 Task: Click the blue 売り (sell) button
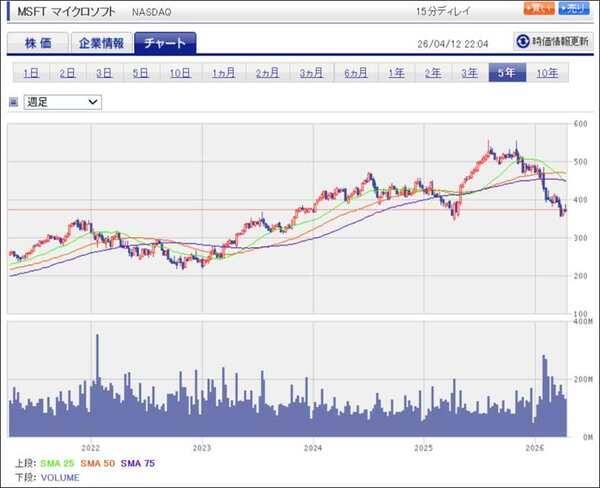tap(574, 9)
